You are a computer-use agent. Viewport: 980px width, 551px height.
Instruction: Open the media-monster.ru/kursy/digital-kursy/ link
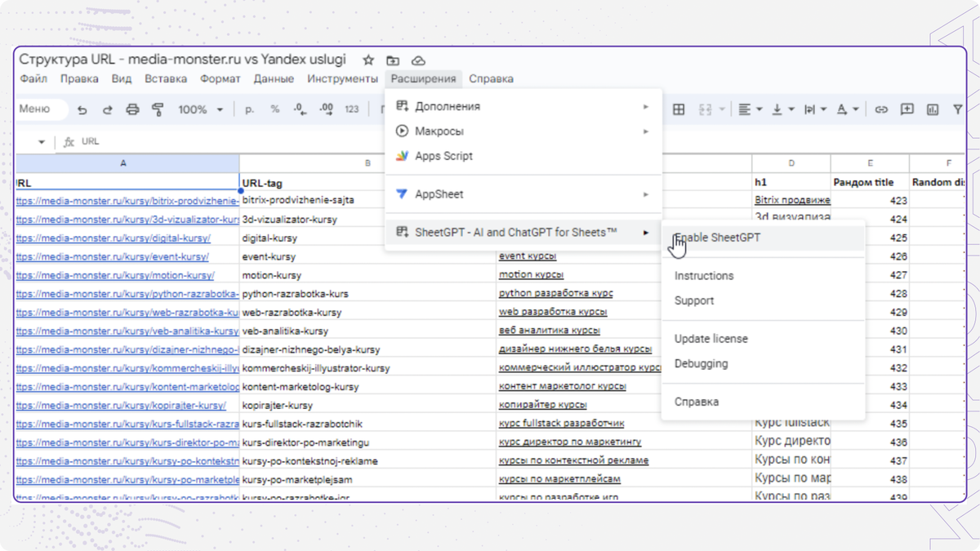[x=113, y=238]
